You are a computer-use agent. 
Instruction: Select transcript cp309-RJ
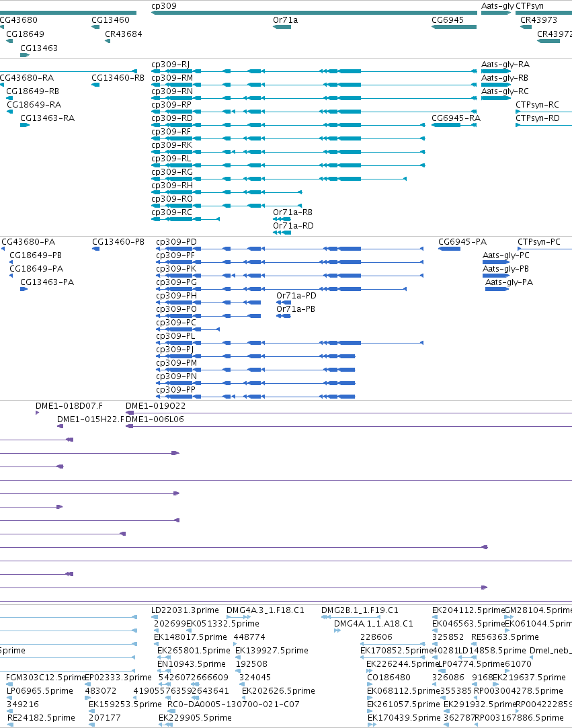171,64
